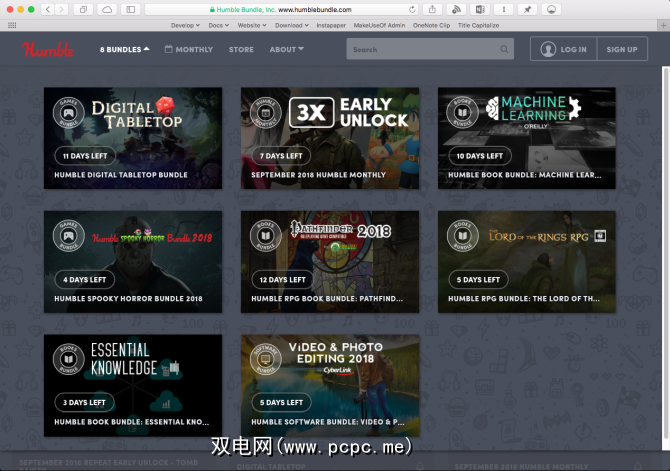
Task: Open the Lord of the Rings RPG bundle card
Action: tap(526, 262)
